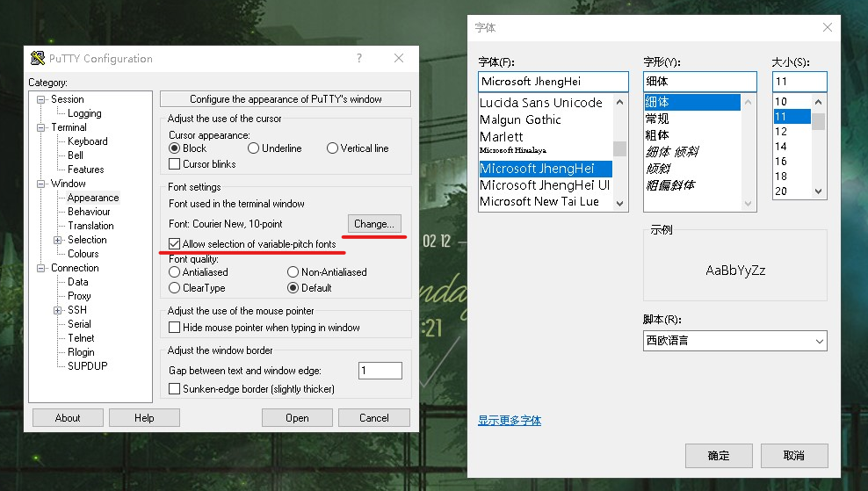The image size is (868, 491).
Task: Click 取消 to cancel font dialog
Action: pos(794,456)
